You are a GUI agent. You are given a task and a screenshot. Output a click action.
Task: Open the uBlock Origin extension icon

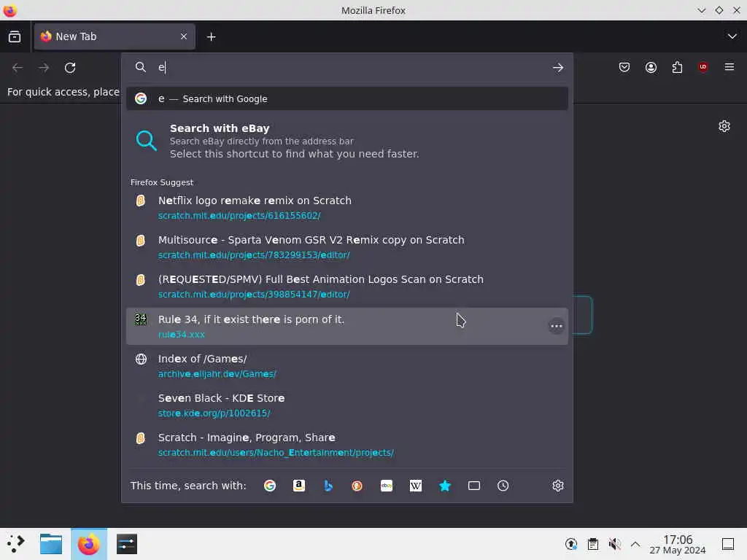coord(703,67)
